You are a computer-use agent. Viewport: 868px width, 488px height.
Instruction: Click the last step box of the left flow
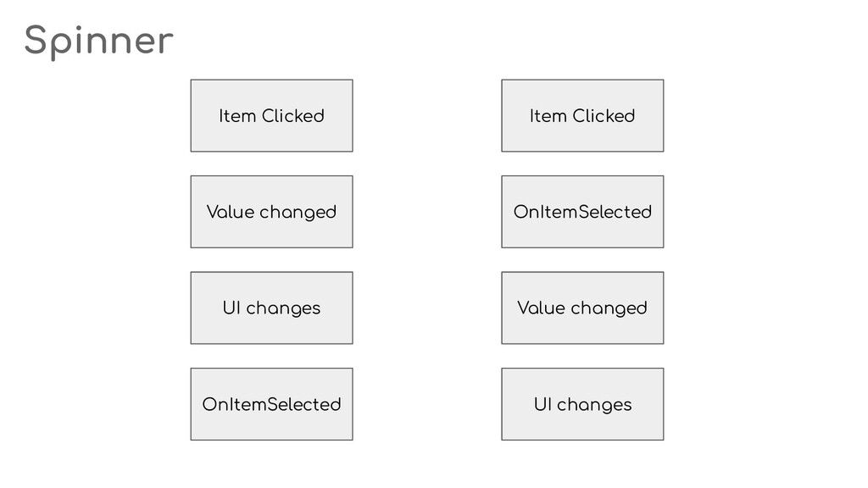pos(271,404)
